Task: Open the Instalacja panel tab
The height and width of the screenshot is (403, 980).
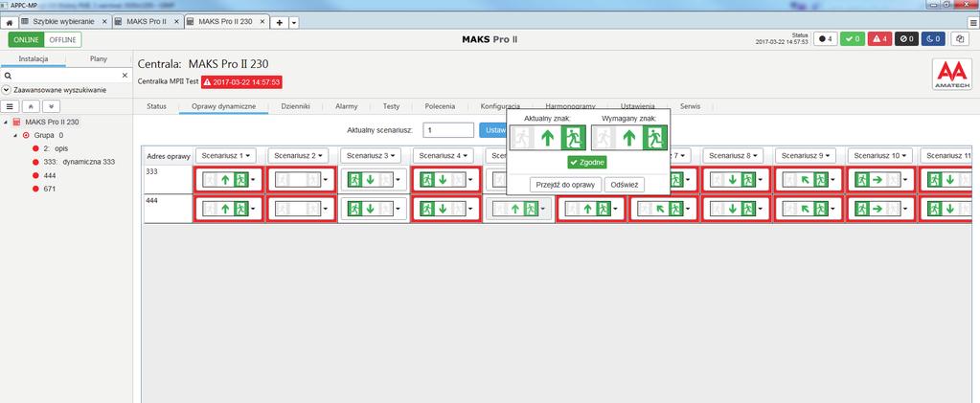Action: pyautogui.click(x=34, y=58)
